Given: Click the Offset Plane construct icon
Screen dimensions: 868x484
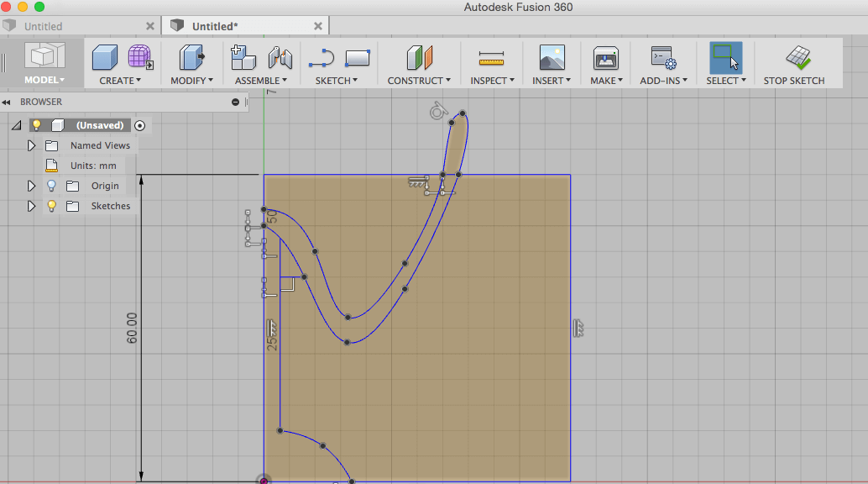Looking at the screenshot, I should point(419,58).
